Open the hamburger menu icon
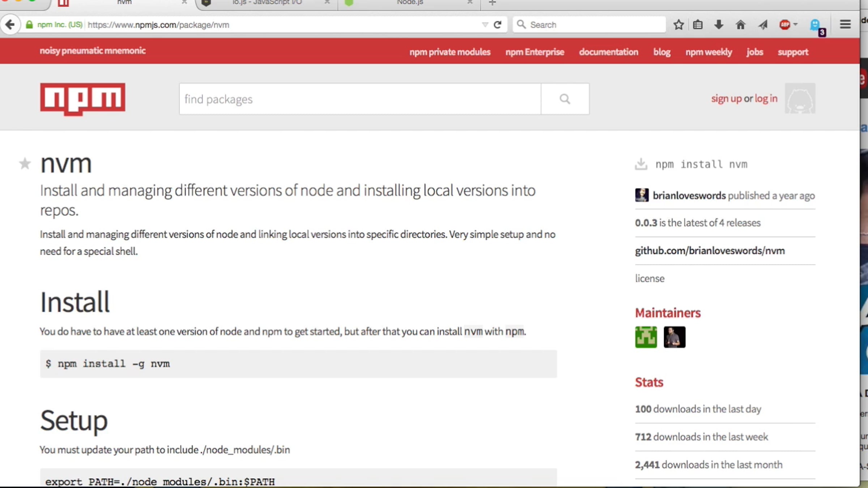Viewport: 868px width, 488px height. pyautogui.click(x=845, y=25)
